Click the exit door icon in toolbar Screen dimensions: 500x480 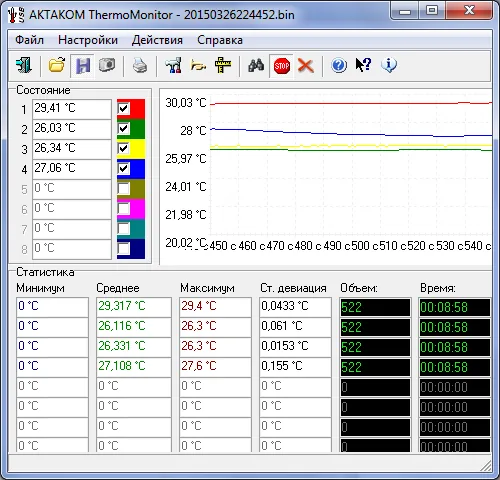[24, 65]
